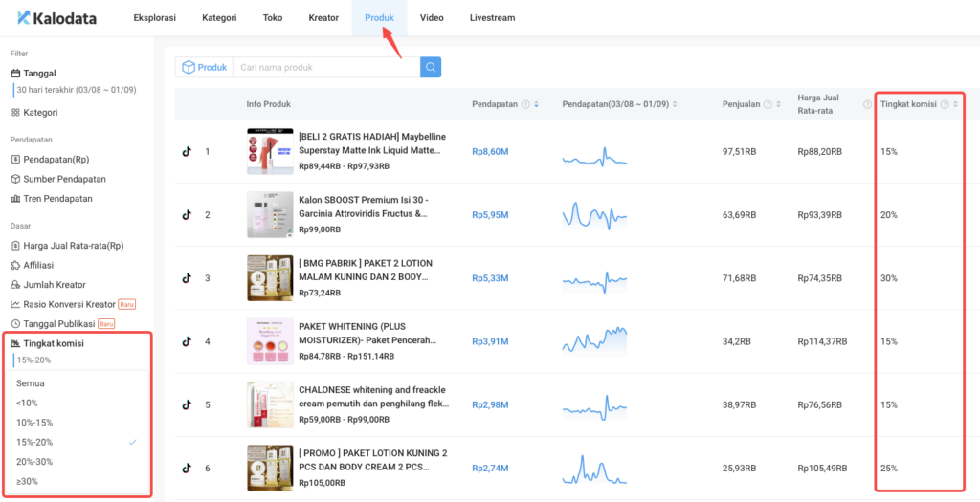980x502 pixels.
Task: Click the Pendapatan column help icon
Action: [525, 104]
